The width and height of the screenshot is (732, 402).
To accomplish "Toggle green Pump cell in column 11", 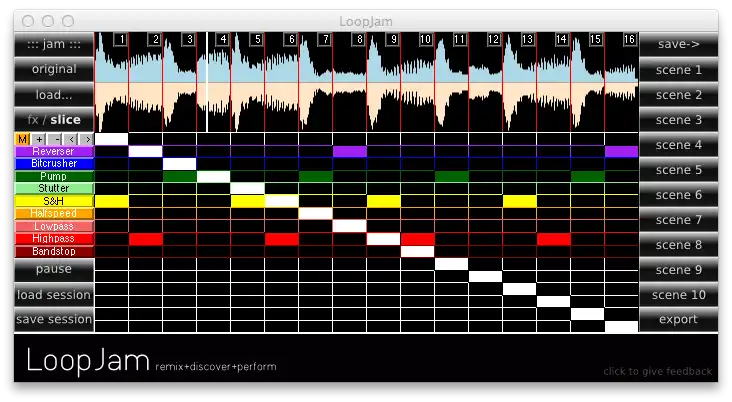I will (x=452, y=176).
